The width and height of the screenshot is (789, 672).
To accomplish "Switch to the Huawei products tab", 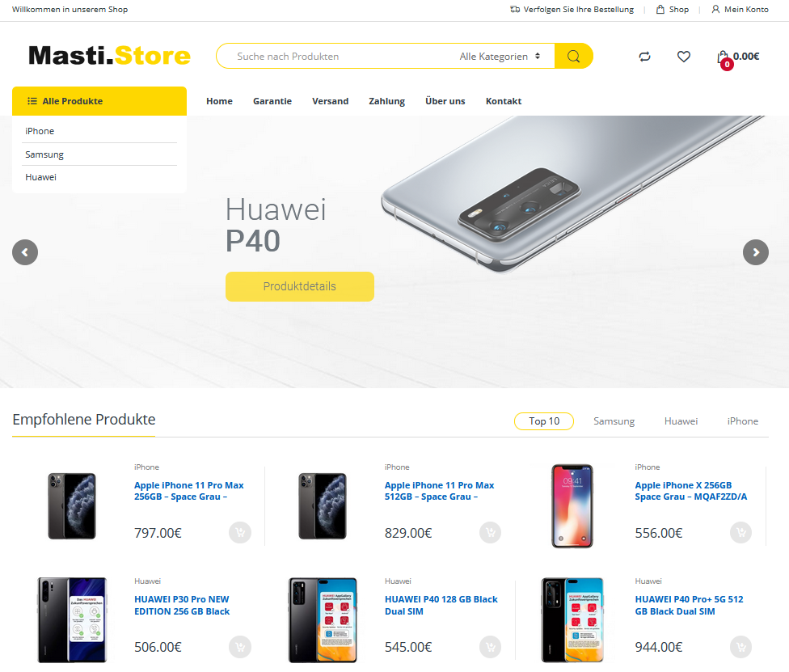I will tap(681, 421).
